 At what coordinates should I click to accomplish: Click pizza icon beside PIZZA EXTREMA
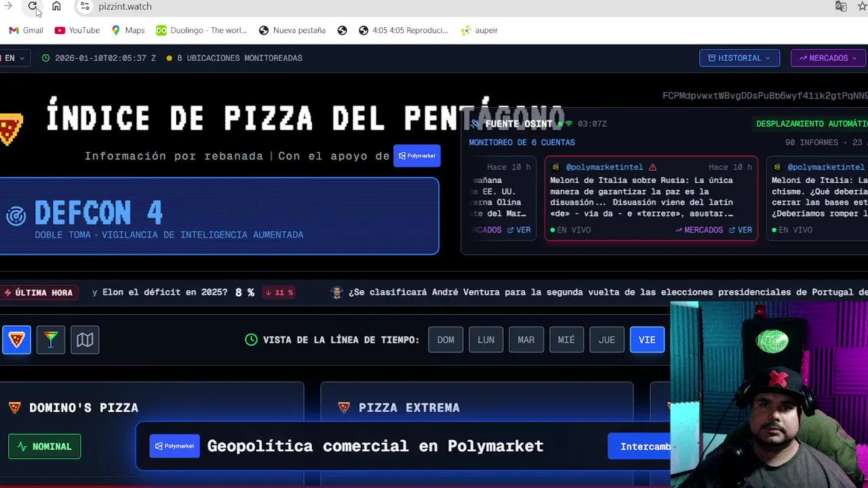click(x=344, y=407)
